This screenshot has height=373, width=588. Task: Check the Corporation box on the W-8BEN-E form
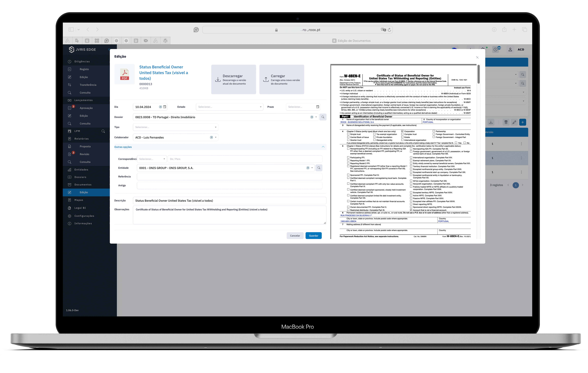(402, 131)
